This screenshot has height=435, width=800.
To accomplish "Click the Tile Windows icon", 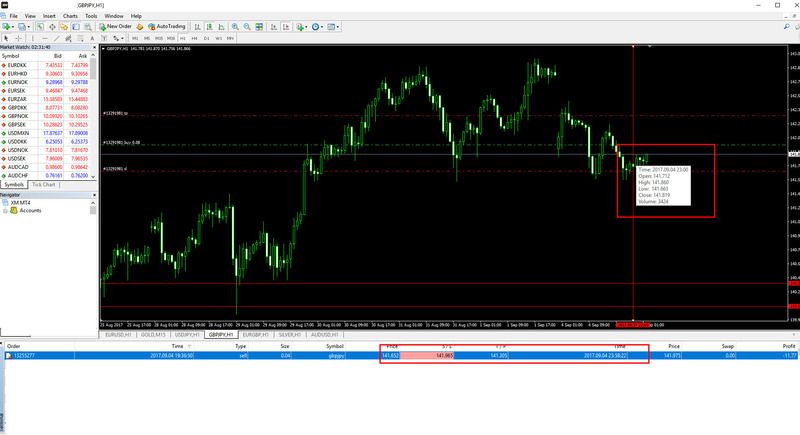I will coord(259,27).
